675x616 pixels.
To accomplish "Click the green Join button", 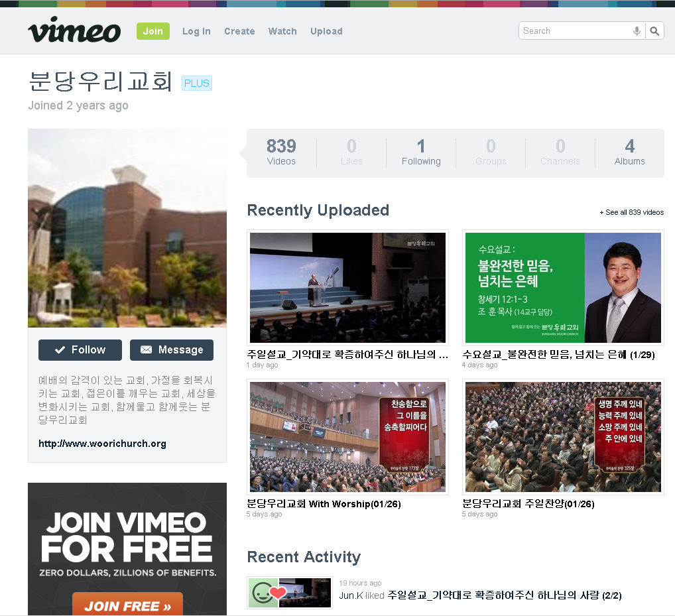I will pyautogui.click(x=153, y=31).
